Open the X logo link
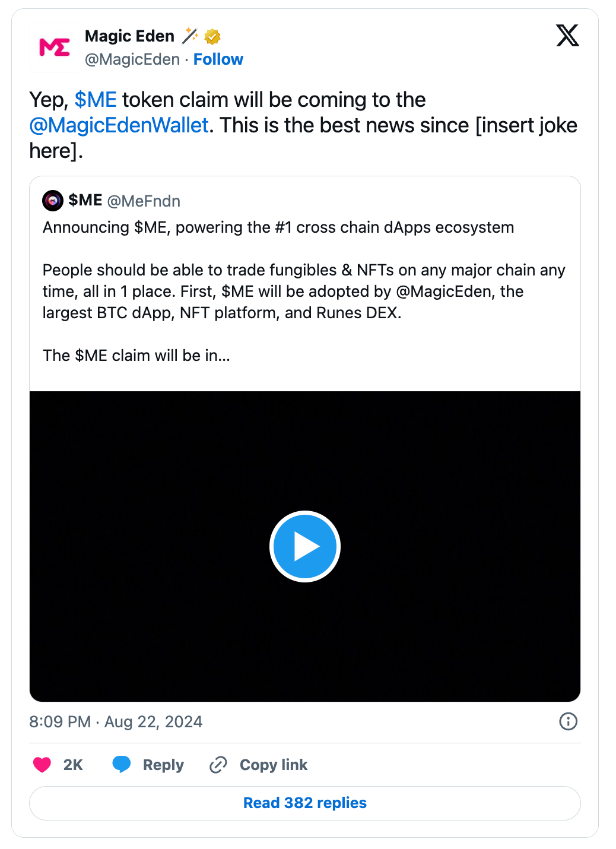Viewport: 616px width, 849px height. tap(567, 36)
